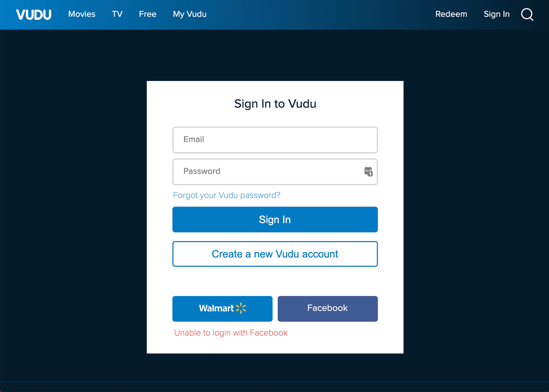The image size is (549, 392).
Task: Click Redeem in the header
Action: (451, 14)
